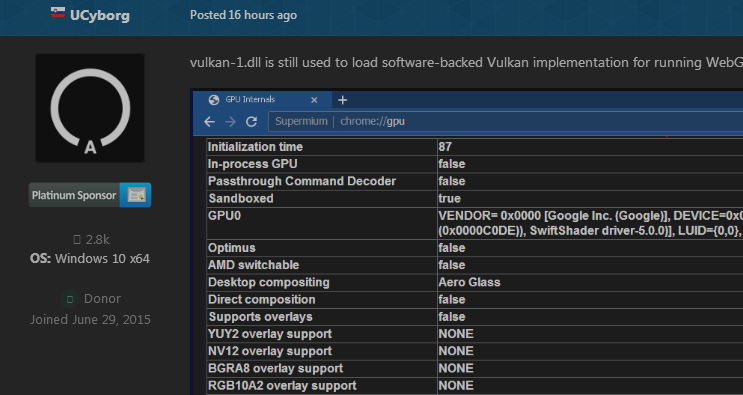View UCyborg's avatar image
The width and height of the screenshot is (743, 395).
coord(90,108)
